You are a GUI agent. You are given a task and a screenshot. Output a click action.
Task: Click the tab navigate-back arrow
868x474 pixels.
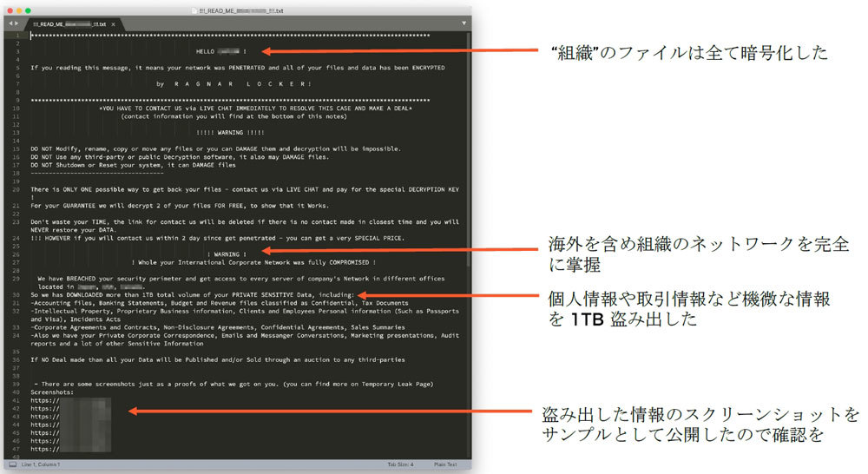pyautogui.click(x=10, y=23)
